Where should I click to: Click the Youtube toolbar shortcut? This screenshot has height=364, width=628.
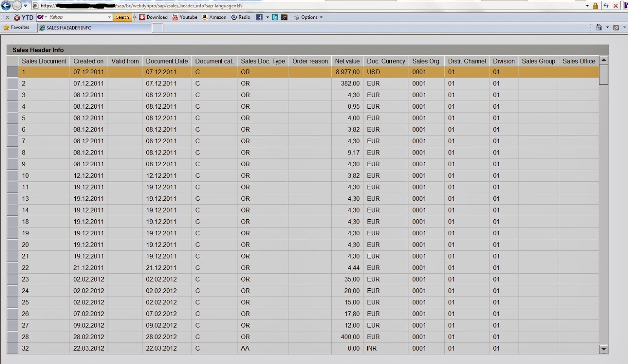[x=185, y=17]
